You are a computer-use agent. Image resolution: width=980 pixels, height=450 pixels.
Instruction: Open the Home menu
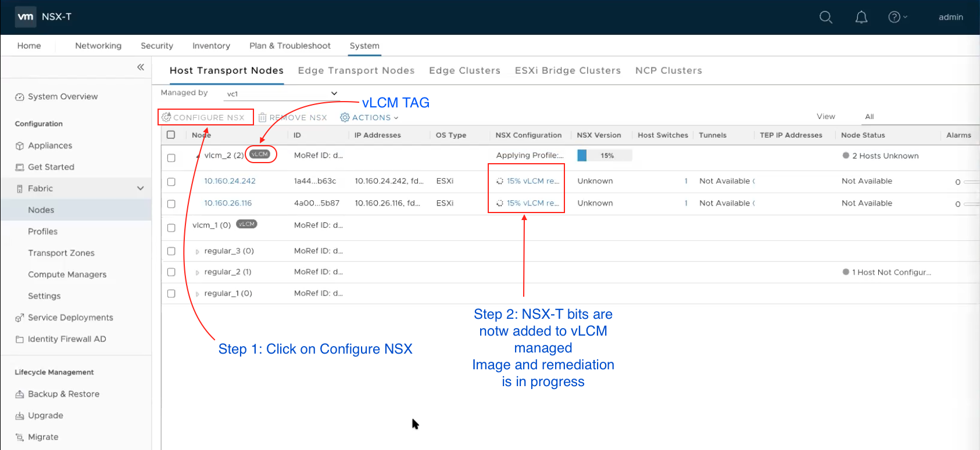click(29, 46)
